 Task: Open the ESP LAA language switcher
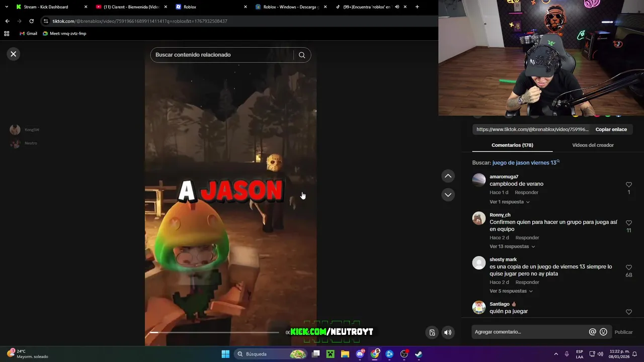click(x=580, y=354)
